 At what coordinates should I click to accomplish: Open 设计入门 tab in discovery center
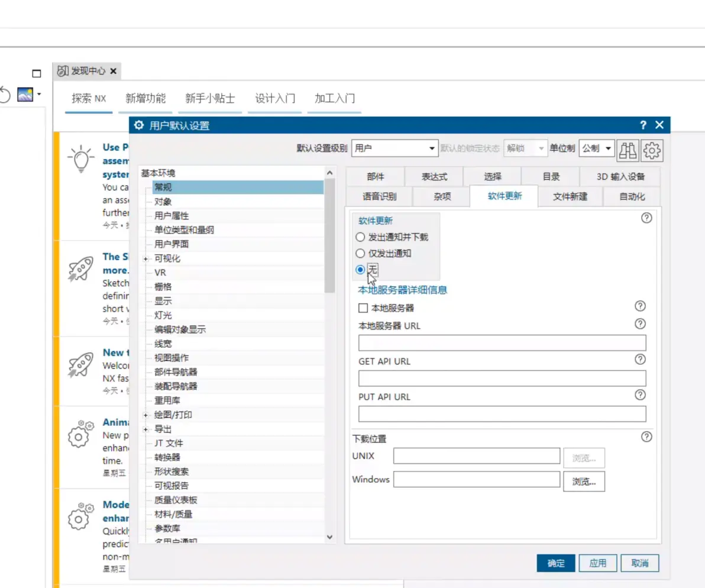pos(274,98)
